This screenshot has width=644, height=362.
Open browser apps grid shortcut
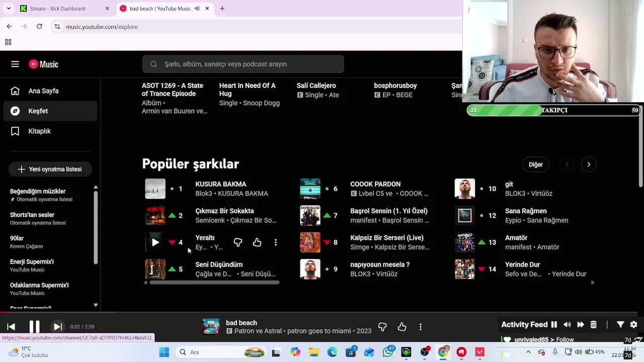pyautogui.click(x=8, y=42)
